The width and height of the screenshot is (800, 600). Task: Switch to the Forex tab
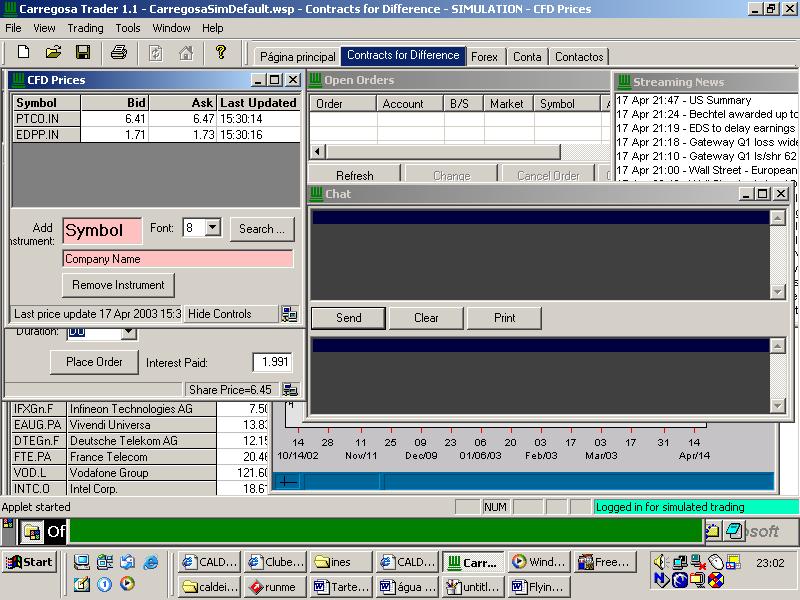(484, 57)
